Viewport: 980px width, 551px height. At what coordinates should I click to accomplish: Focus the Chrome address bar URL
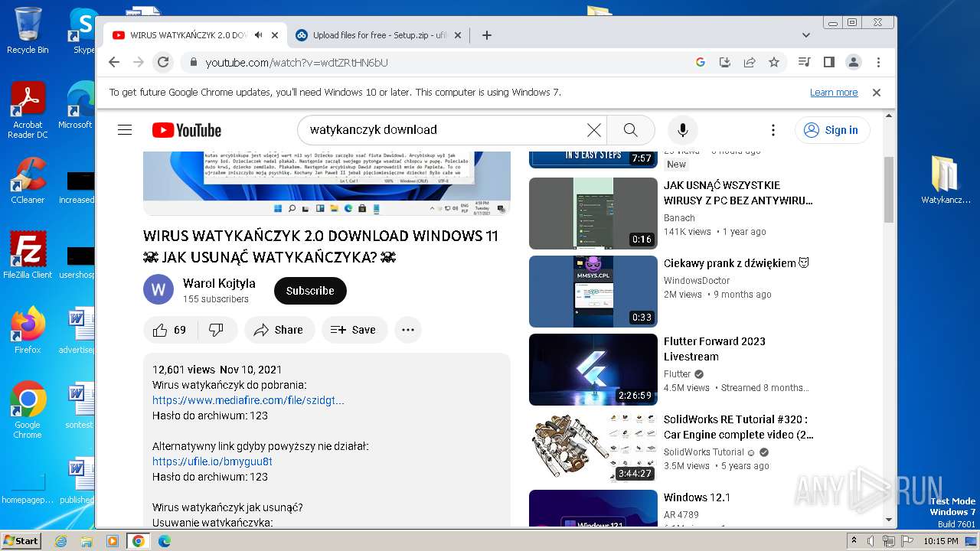(296, 63)
